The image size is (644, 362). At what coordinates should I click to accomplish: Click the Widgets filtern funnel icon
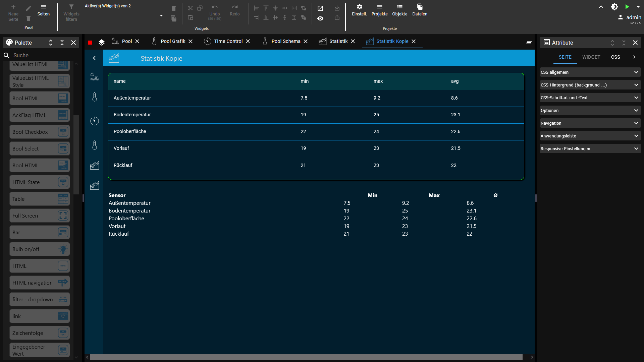(71, 7)
